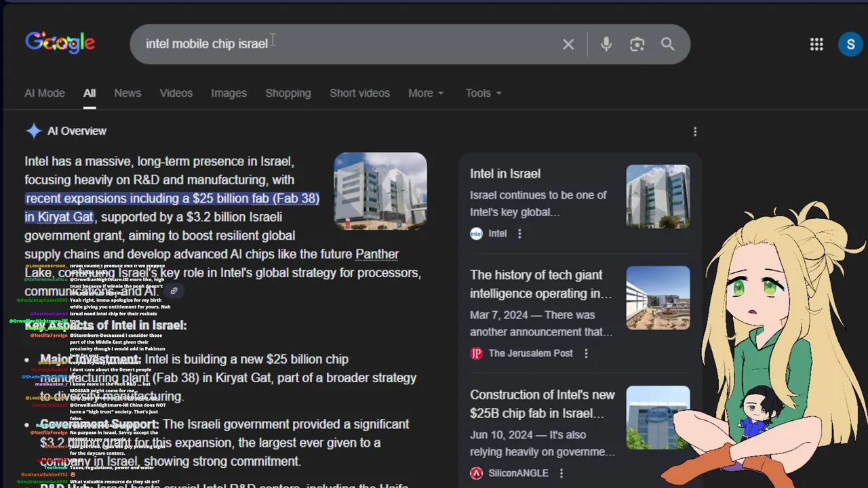Screen dimensions: 868x488
Task: Submit search with the magnifying glass icon
Action: [x=668, y=44]
